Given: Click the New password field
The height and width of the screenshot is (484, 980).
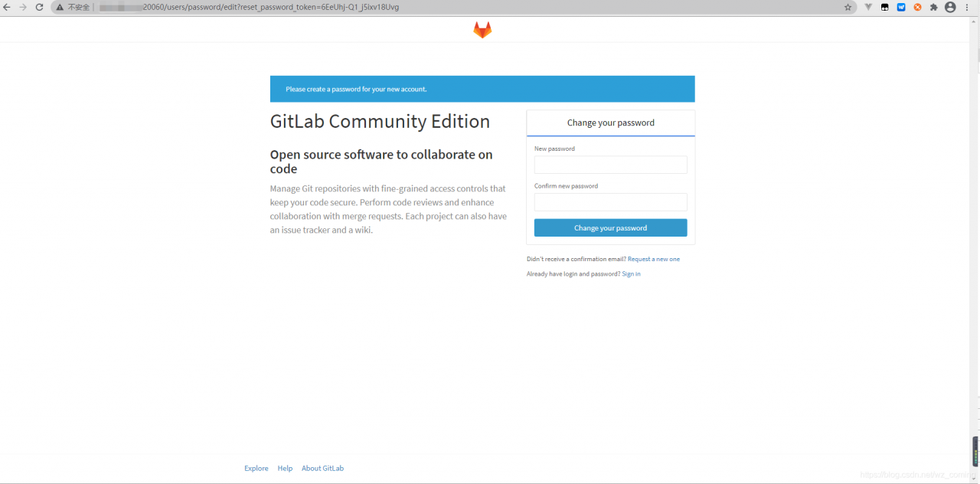Looking at the screenshot, I should click(x=610, y=165).
